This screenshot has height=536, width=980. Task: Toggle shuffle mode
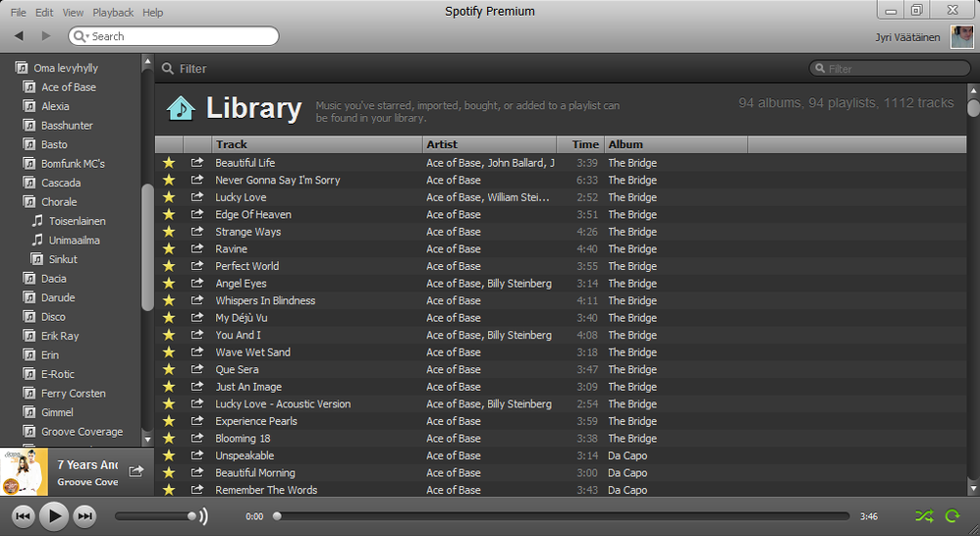[x=924, y=516]
